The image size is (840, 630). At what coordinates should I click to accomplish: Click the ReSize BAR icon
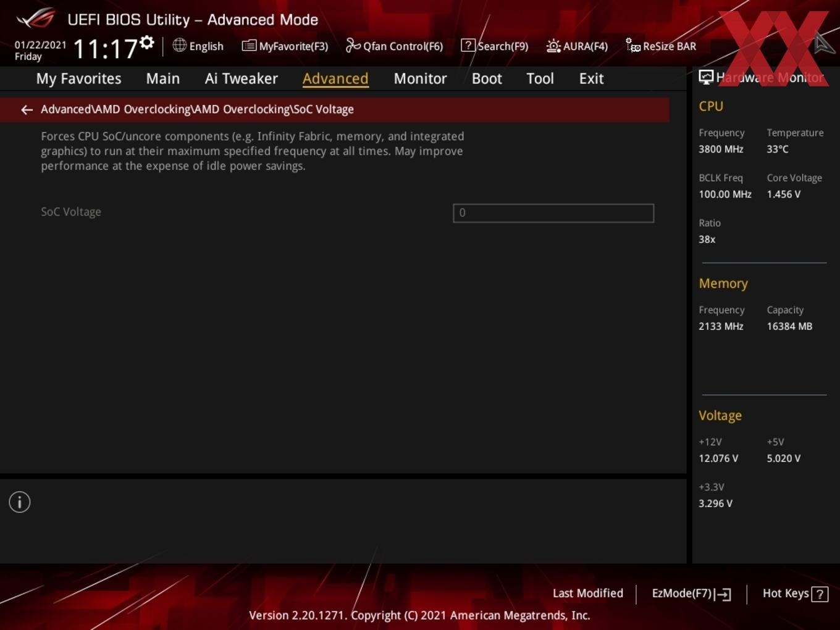[633, 45]
